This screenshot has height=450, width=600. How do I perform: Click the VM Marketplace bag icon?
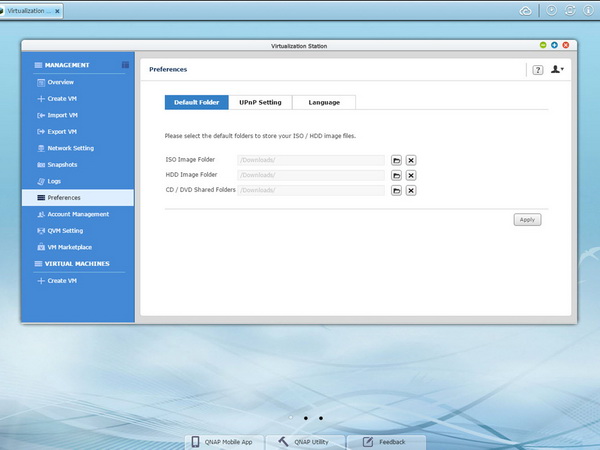coord(41,247)
